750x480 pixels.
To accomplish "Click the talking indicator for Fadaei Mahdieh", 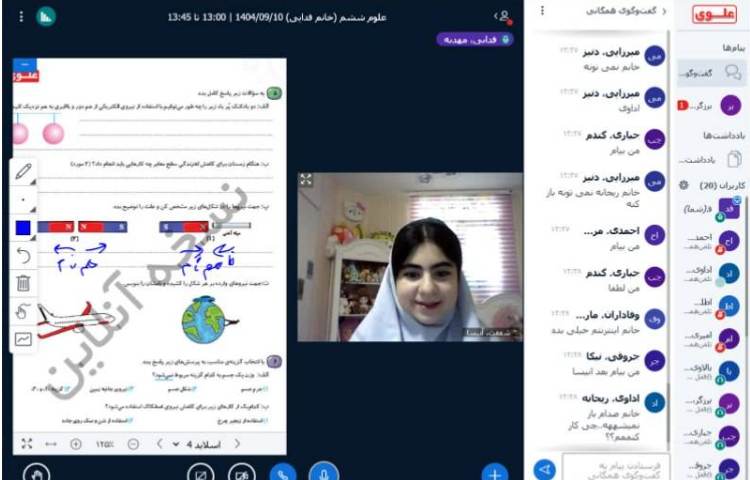I will (475, 40).
